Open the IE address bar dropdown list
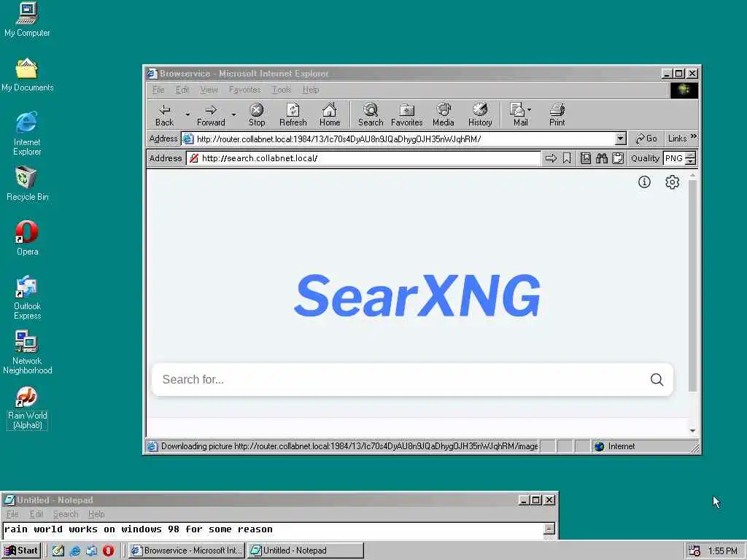Viewport: 747px width, 560px height. pos(620,139)
